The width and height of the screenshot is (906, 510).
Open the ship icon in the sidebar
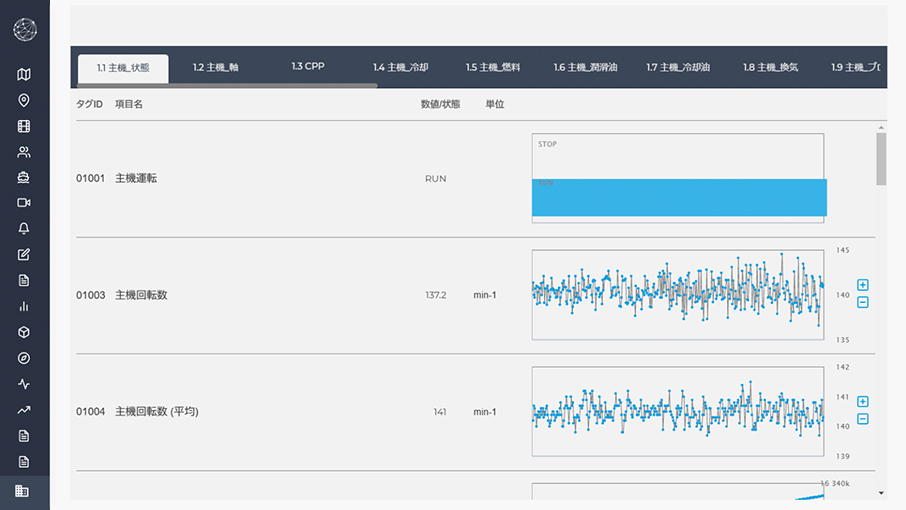(24, 177)
